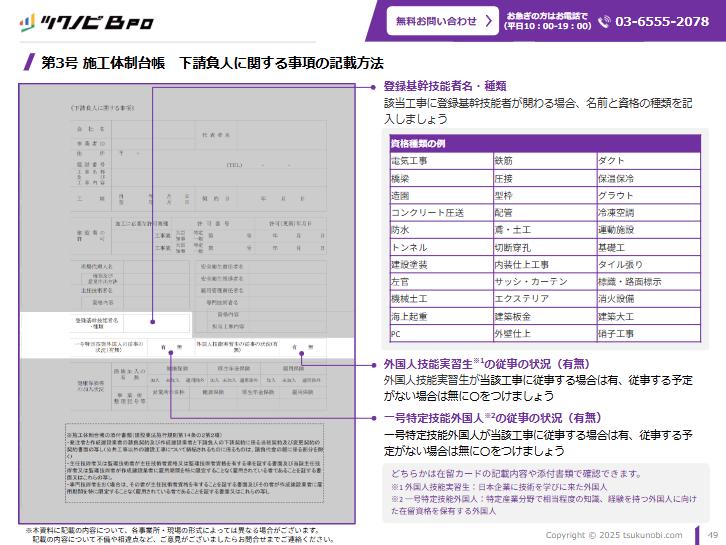
Task: Click the cell 建築大工
Action: pyautogui.click(x=649, y=316)
